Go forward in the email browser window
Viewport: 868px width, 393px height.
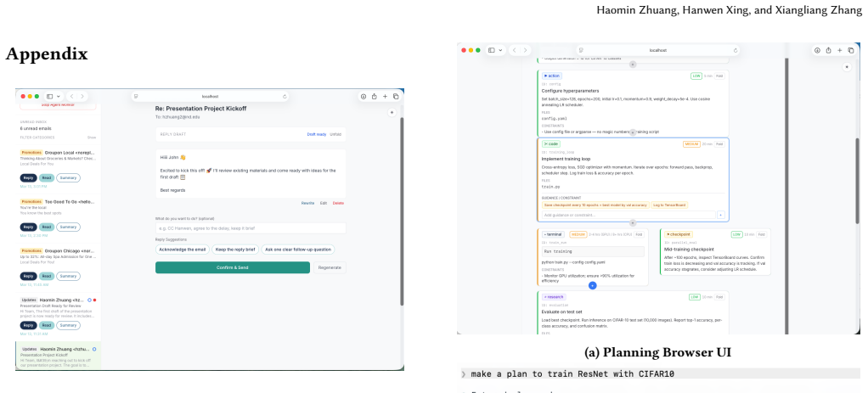[x=82, y=96]
